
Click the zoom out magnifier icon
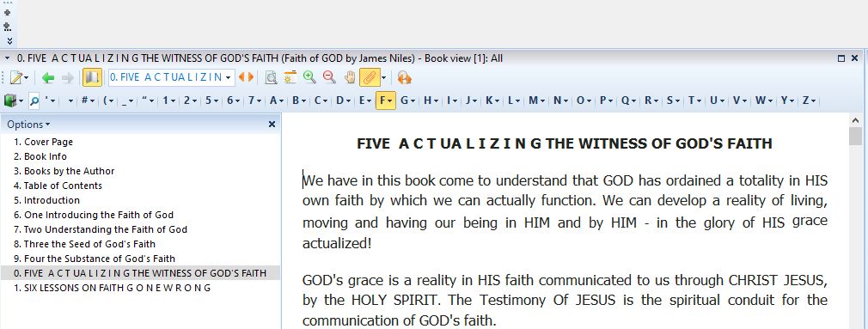click(329, 78)
